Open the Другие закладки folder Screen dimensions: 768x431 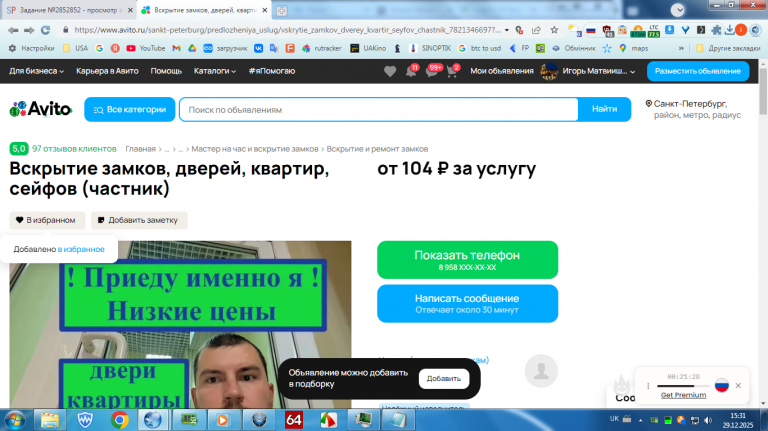tap(728, 48)
